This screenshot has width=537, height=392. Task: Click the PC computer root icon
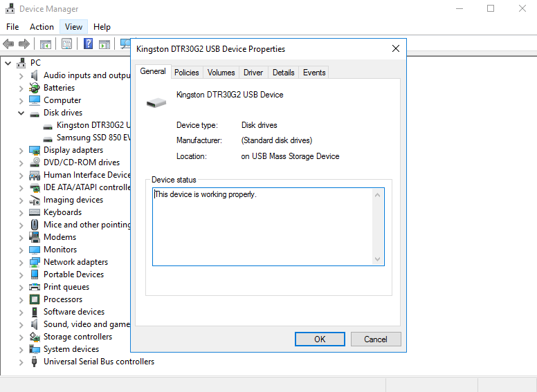tap(21, 63)
